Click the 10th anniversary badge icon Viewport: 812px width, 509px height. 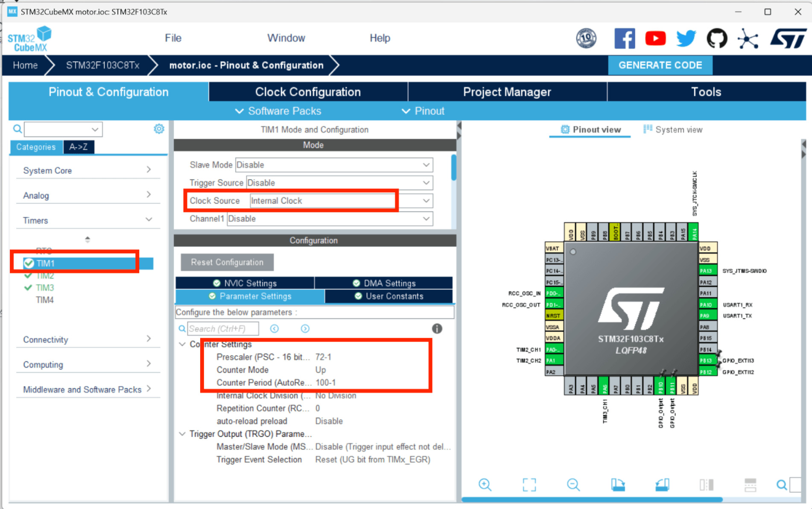587,38
